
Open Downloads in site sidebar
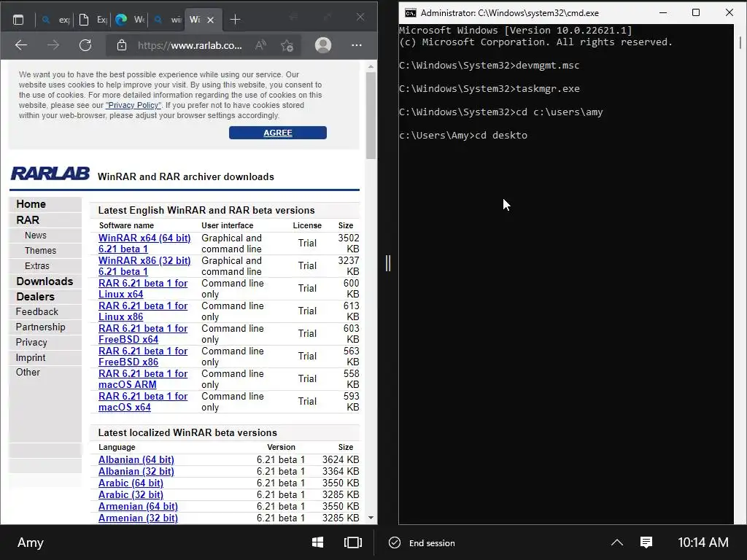[44, 281]
